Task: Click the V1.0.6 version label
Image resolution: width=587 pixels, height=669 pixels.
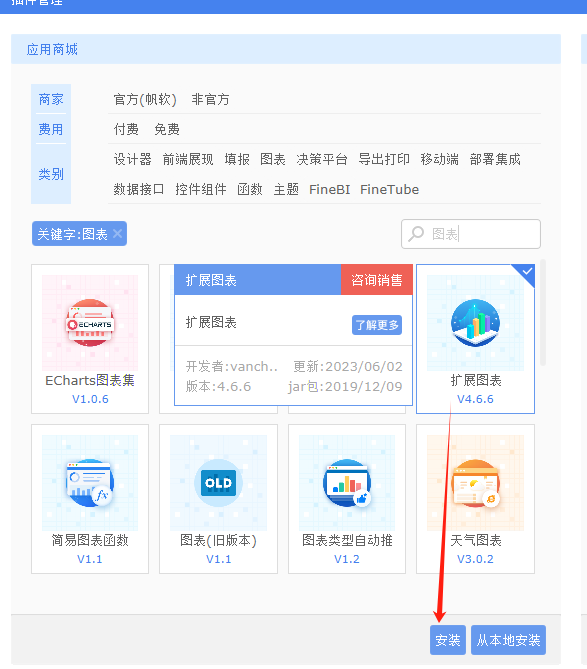Action: pos(90,399)
